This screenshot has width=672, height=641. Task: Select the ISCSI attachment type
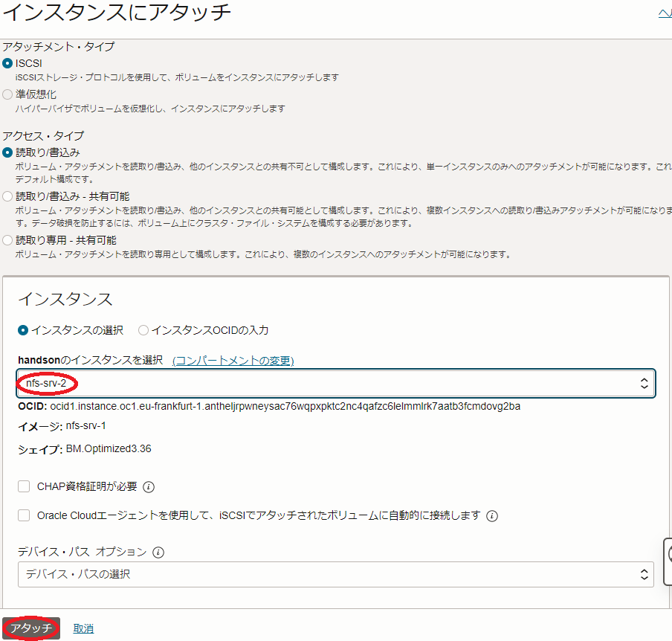(8, 63)
